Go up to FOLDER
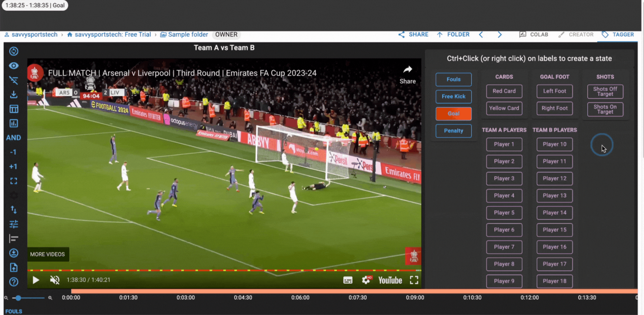This screenshot has height=315, width=644. [x=453, y=35]
